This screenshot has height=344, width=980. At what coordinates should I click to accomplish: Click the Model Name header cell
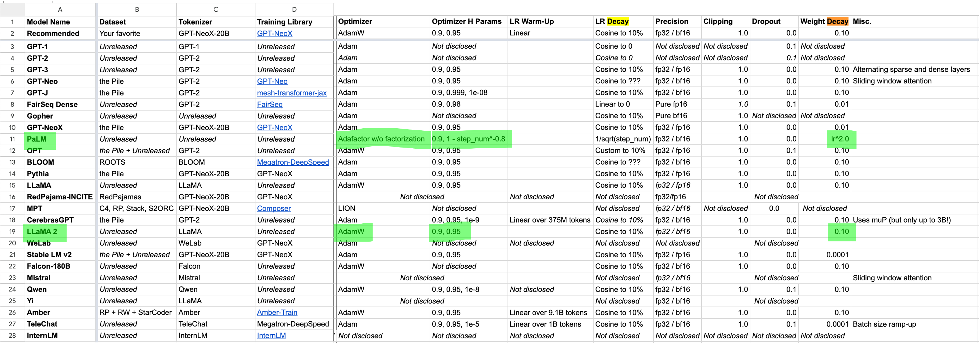60,22
